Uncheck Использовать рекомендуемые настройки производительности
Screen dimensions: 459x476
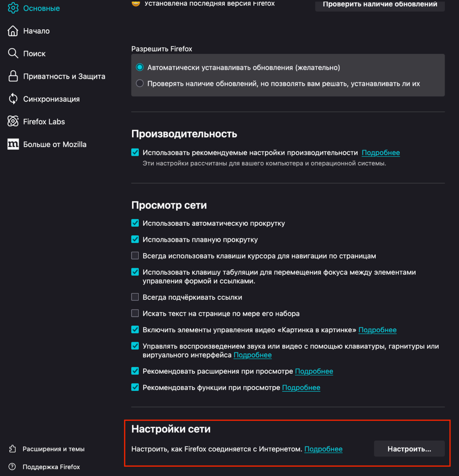tap(135, 152)
